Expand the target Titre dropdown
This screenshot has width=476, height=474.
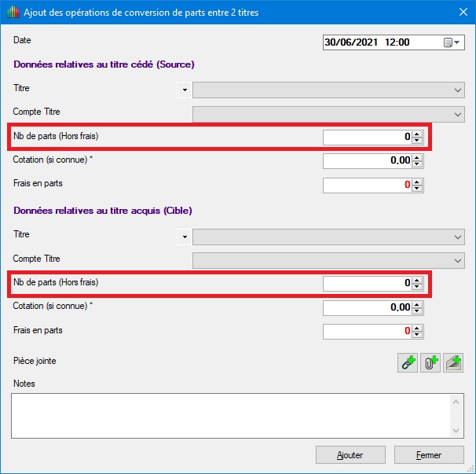click(458, 236)
